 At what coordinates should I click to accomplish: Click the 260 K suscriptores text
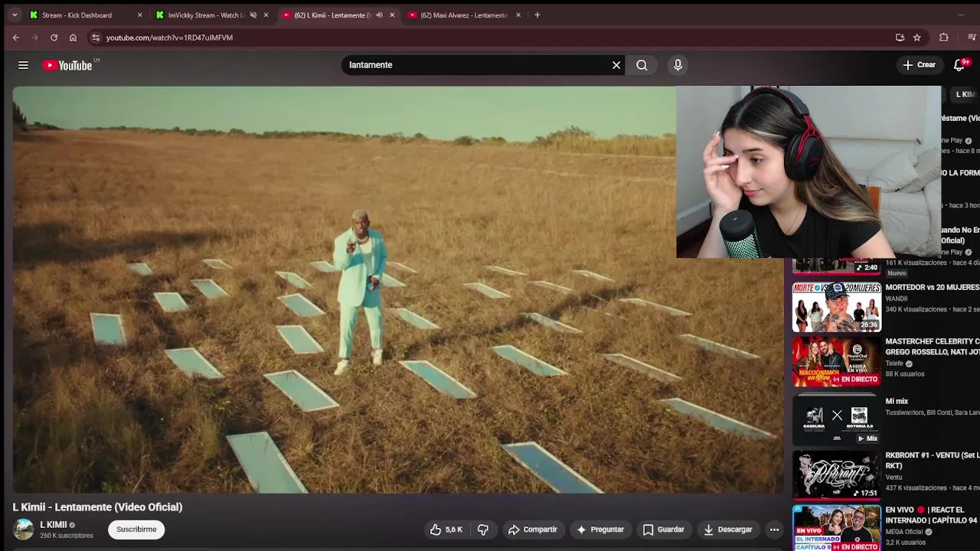[x=67, y=536]
